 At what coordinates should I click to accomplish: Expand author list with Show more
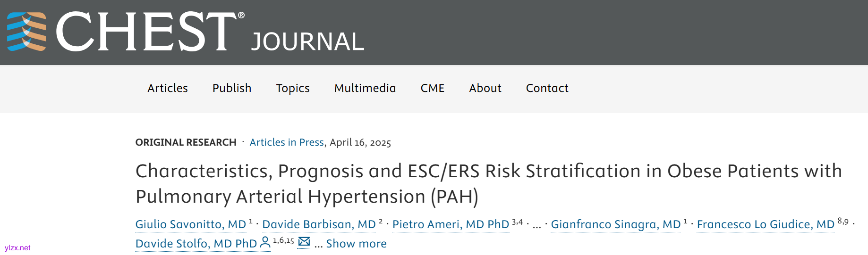(x=356, y=244)
